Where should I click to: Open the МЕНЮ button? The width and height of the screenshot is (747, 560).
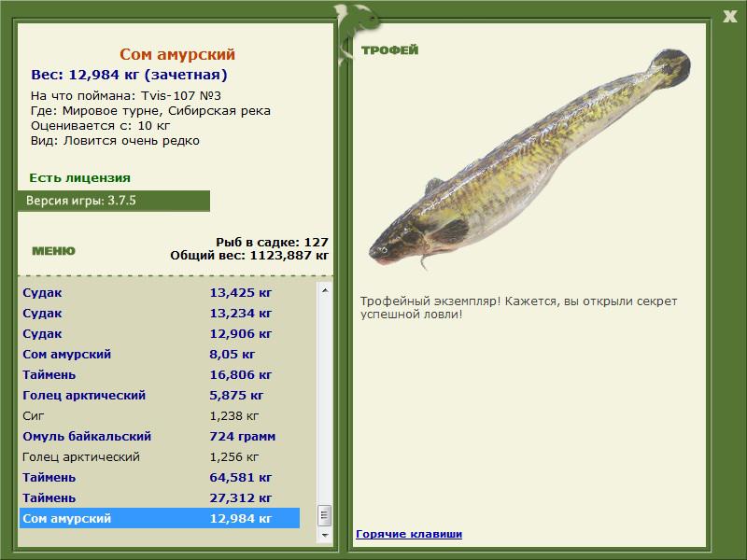tap(53, 251)
